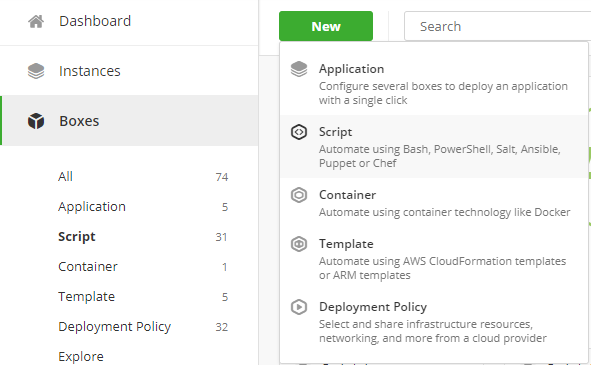Click 'Select and share infrastructure resources' text
Image resolution: width=591 pixels, height=365 pixels.
click(433, 331)
